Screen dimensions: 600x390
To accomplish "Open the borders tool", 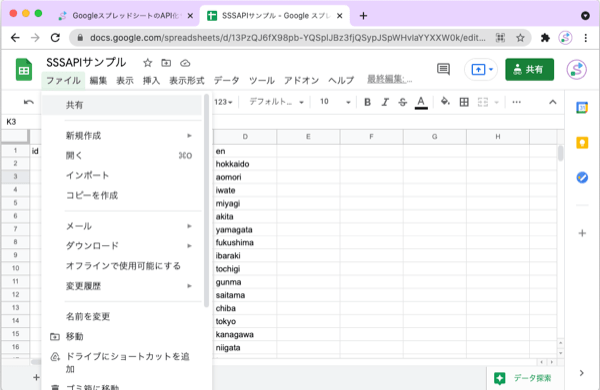I will tap(464, 102).
